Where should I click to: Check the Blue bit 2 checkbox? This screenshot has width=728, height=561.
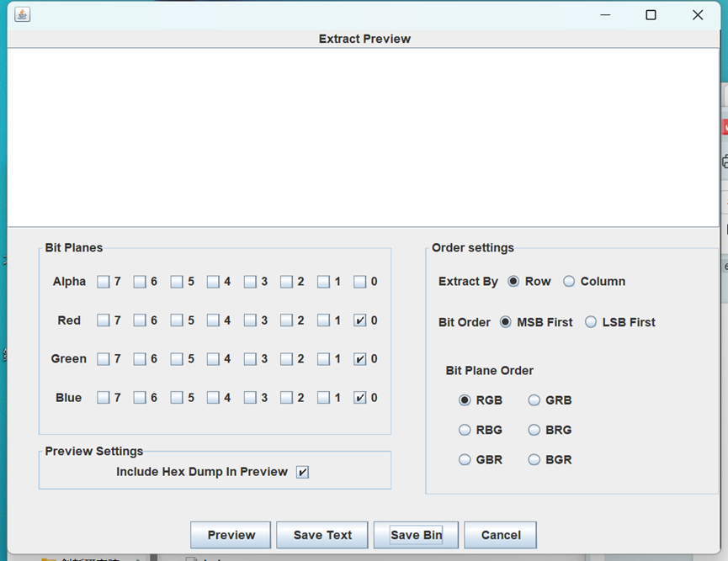click(286, 398)
